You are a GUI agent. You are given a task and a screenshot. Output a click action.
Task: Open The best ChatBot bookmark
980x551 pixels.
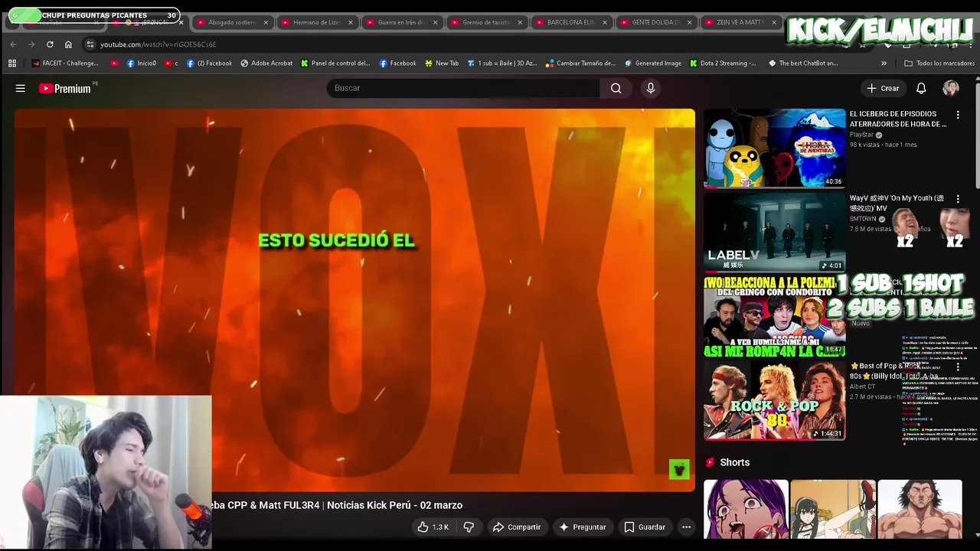tap(803, 64)
